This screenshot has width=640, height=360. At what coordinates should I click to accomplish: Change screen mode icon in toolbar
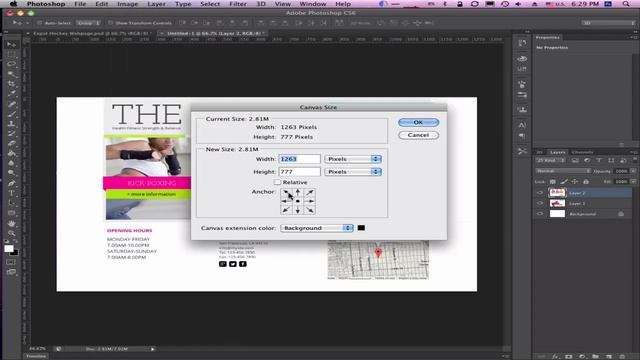coord(11,272)
